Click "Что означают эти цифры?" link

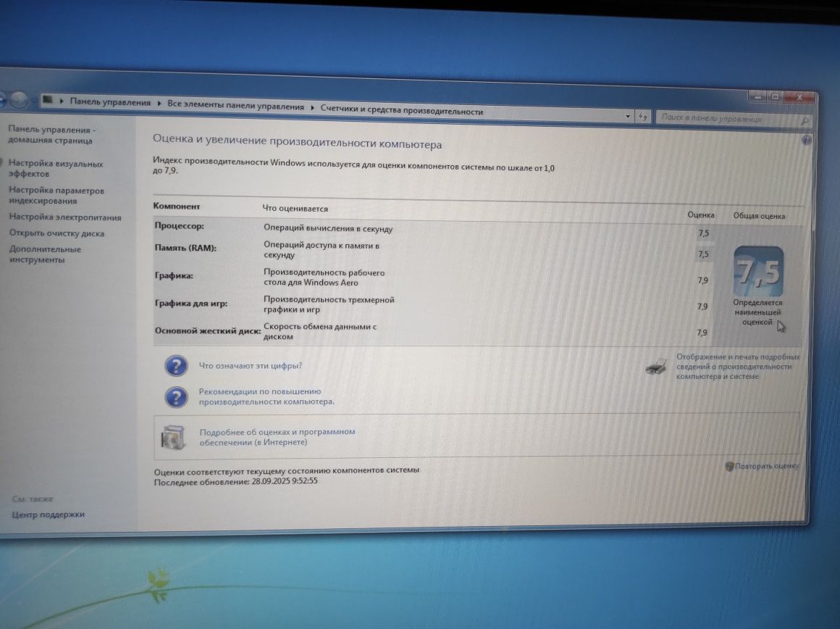tap(250, 366)
